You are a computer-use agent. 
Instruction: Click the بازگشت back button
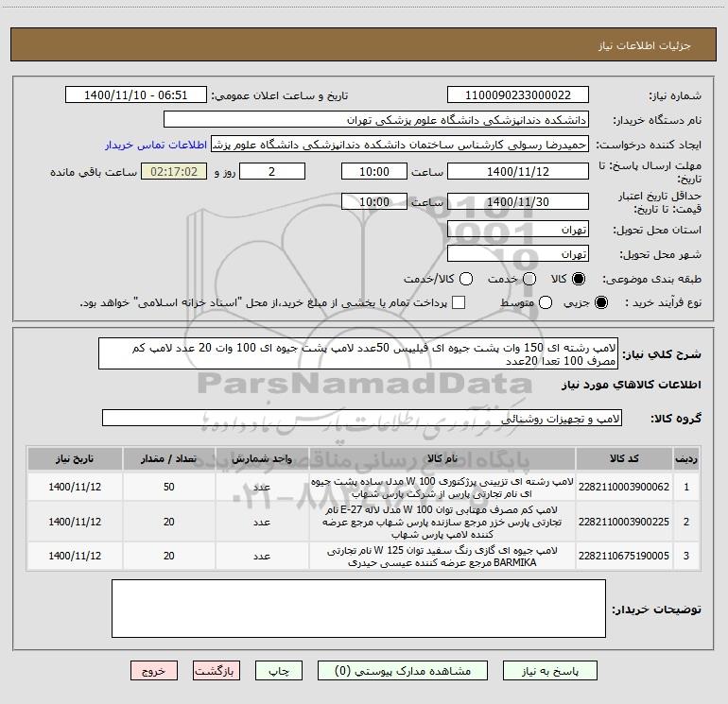click(x=217, y=671)
